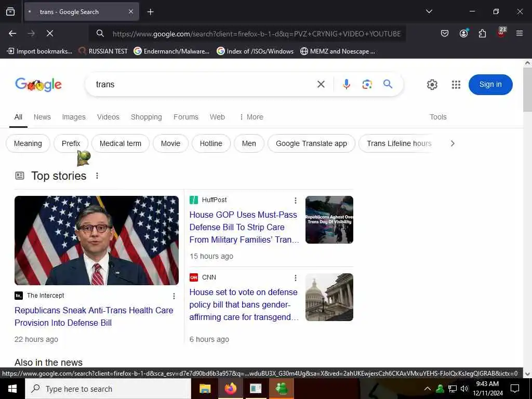Select the Men suggestion chip
The width and height of the screenshot is (532, 399).
[x=249, y=143]
